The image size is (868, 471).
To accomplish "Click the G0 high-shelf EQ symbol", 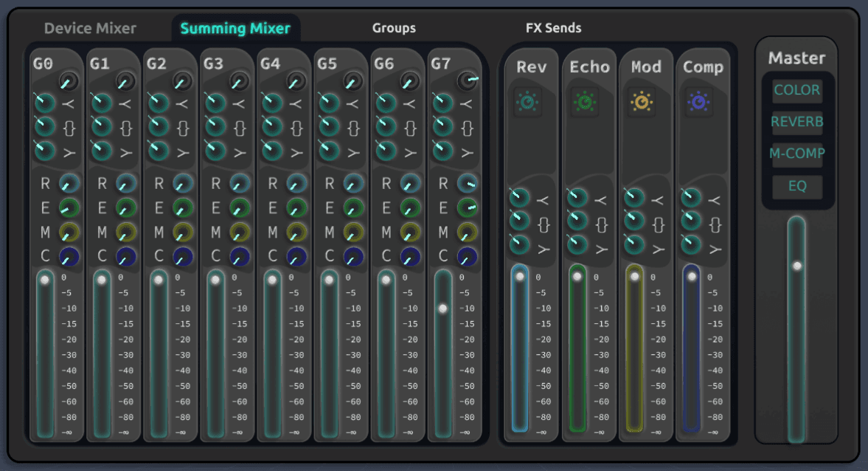I will [x=69, y=103].
